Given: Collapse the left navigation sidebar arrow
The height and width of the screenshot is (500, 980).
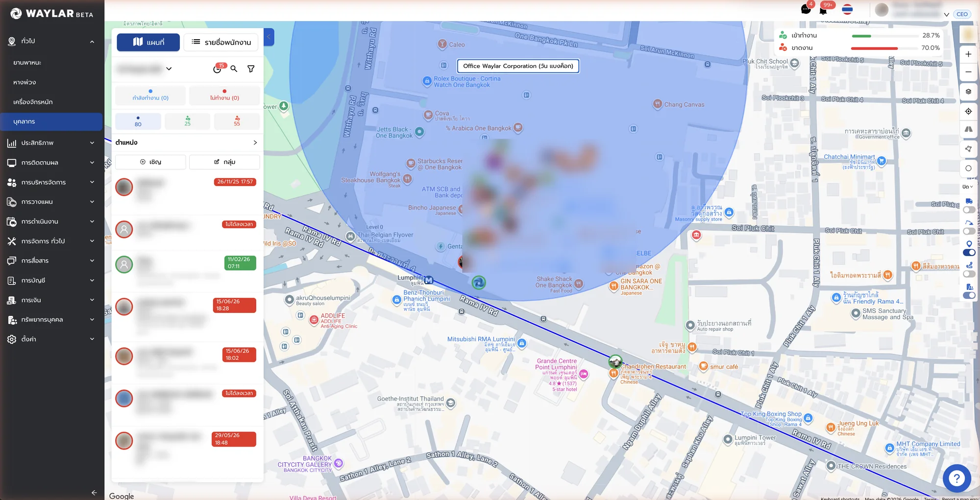Looking at the screenshot, I should [94, 493].
